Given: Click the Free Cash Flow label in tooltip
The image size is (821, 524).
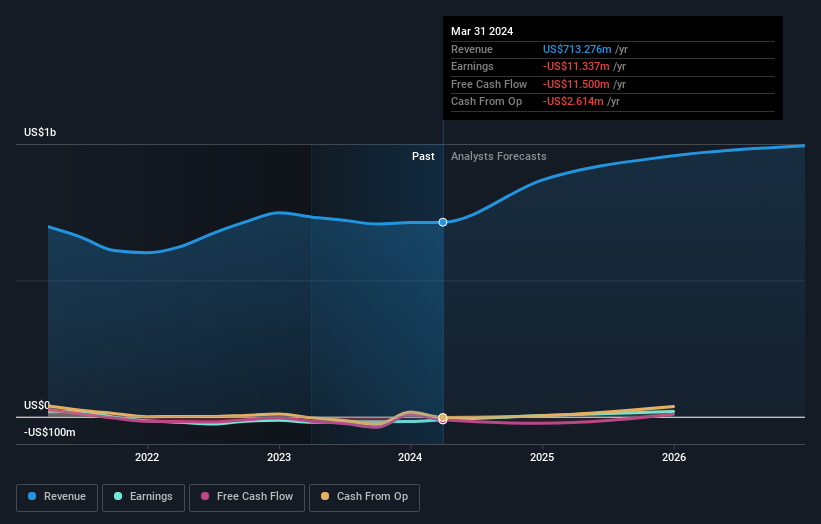Looking at the screenshot, I should click(489, 84).
